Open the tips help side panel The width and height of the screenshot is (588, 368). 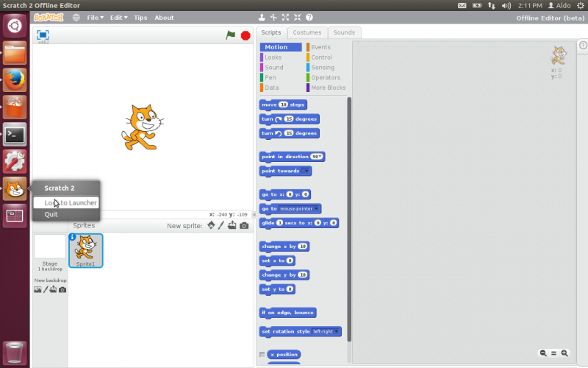(583, 45)
